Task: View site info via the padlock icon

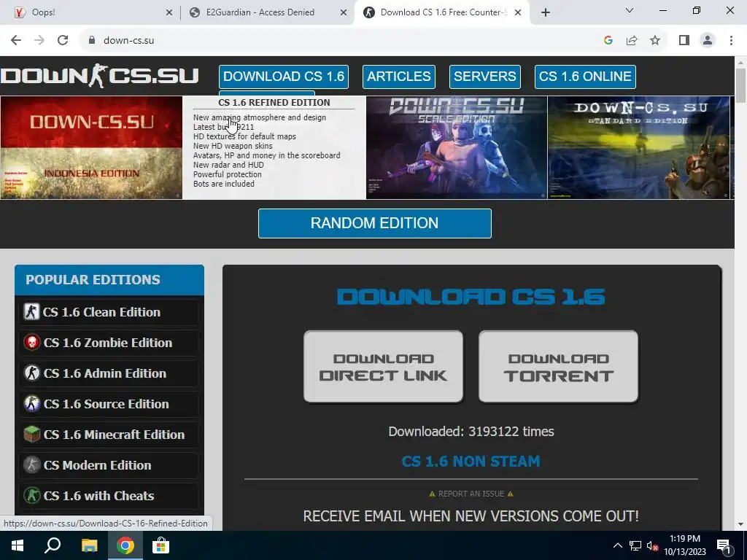Action: point(92,41)
